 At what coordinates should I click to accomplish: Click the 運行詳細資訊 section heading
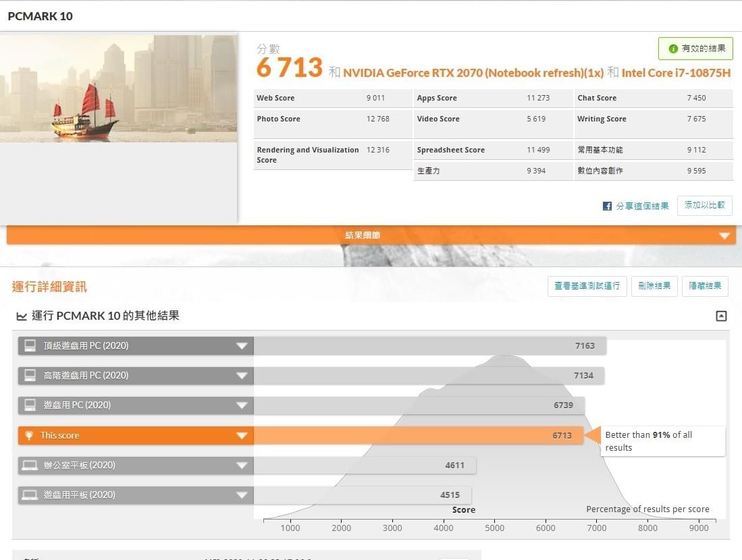pos(49,287)
